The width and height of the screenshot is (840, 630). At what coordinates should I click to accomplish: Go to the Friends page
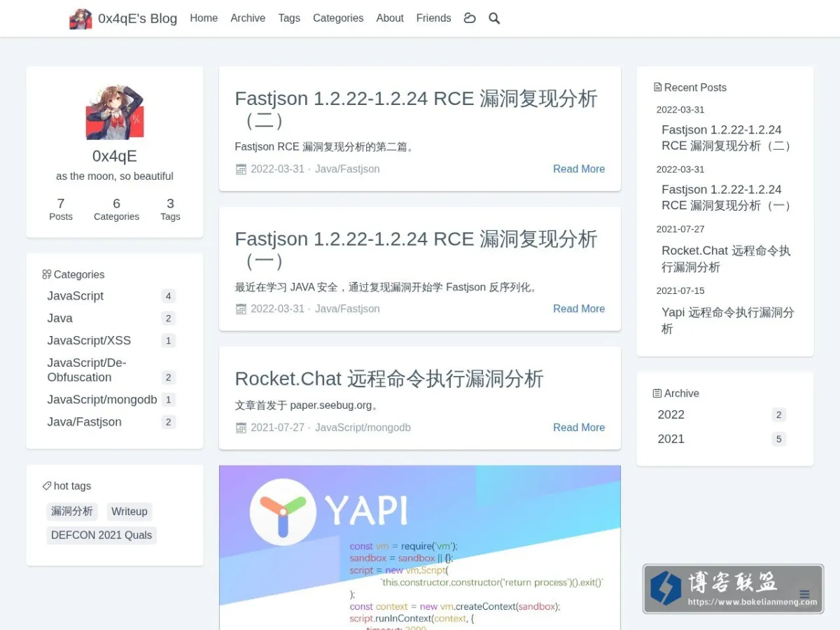(433, 18)
